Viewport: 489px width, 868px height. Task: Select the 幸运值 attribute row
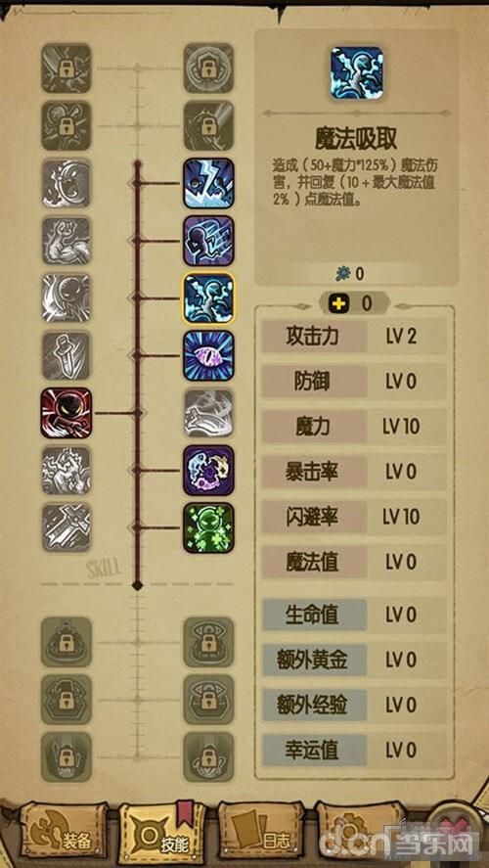pyautogui.click(x=354, y=751)
